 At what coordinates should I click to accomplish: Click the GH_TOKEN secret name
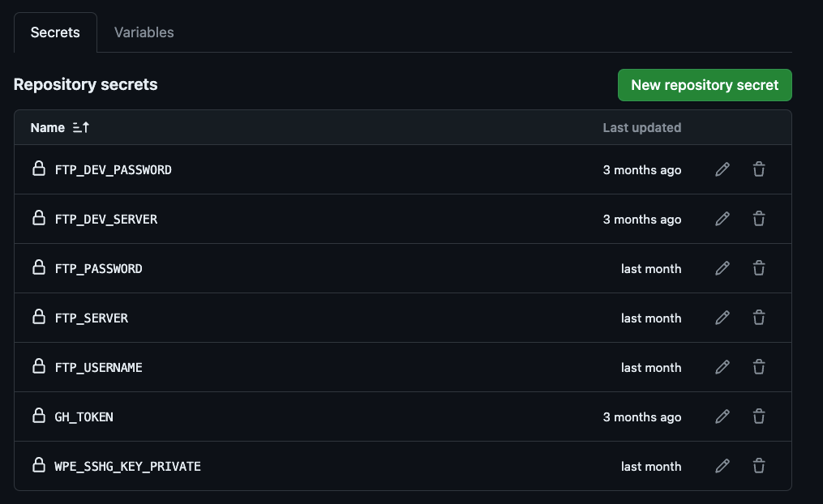(x=84, y=417)
